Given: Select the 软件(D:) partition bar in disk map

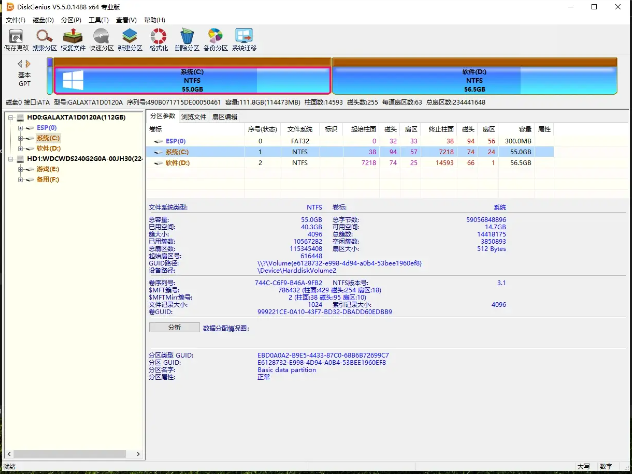Looking at the screenshot, I should pos(473,78).
